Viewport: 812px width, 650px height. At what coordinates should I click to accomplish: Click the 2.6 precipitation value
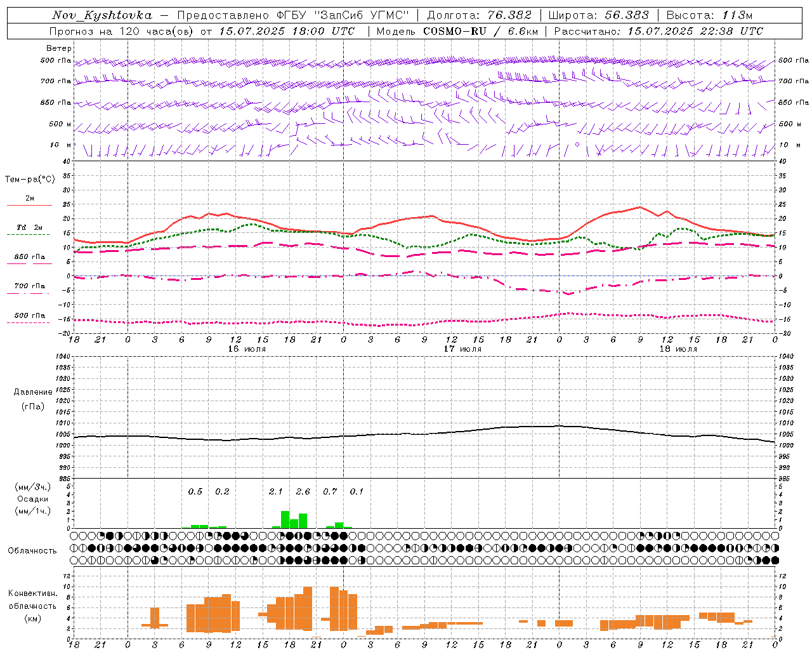pos(303,492)
